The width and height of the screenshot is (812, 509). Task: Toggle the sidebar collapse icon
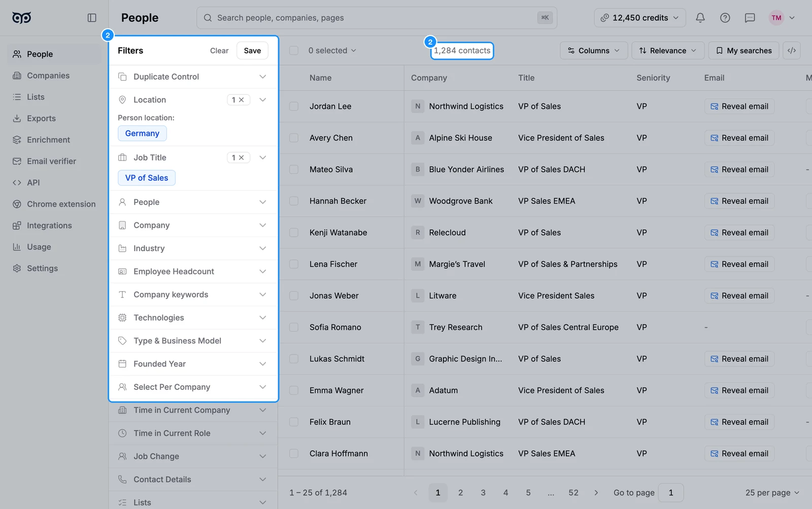(x=92, y=18)
